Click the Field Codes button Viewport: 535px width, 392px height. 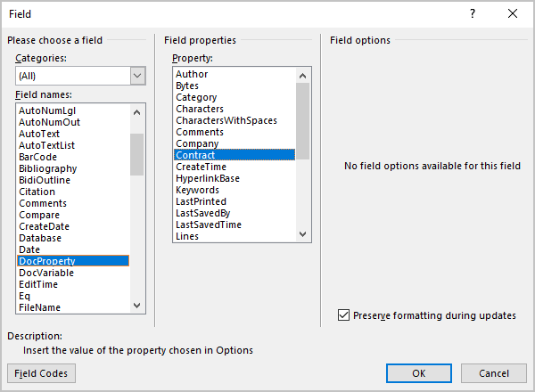[x=41, y=373]
